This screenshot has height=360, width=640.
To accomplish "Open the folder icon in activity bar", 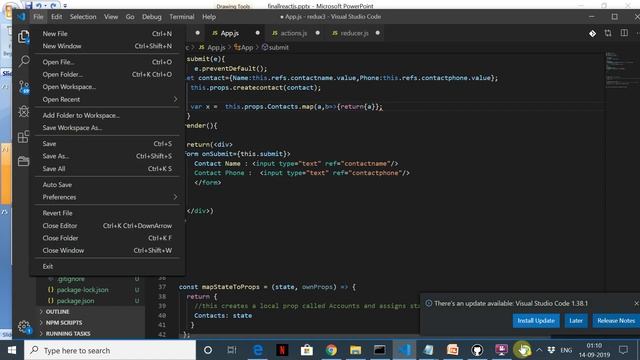I will point(24,161).
